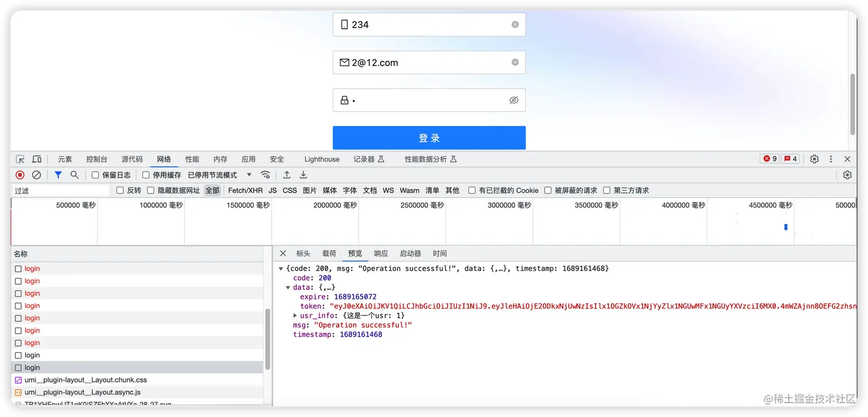Filter requests by 图片 type

click(309, 190)
